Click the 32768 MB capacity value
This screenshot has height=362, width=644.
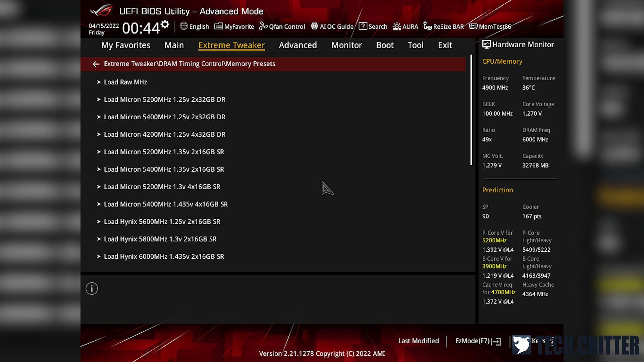point(535,165)
